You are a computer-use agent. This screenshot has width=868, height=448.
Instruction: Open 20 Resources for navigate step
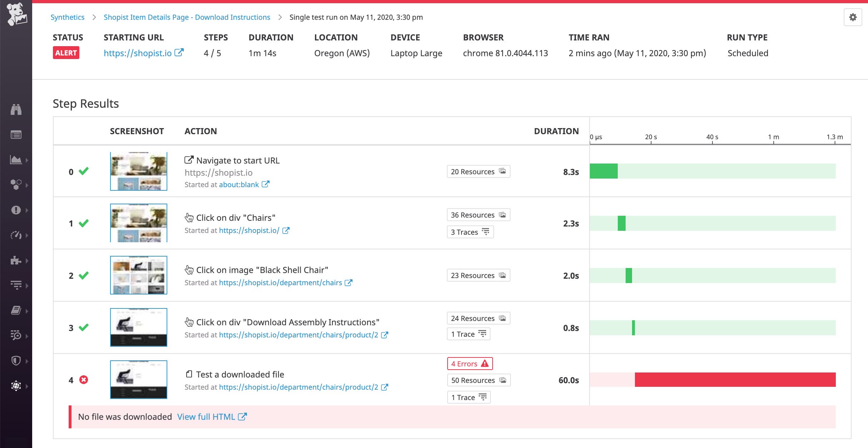(x=478, y=171)
